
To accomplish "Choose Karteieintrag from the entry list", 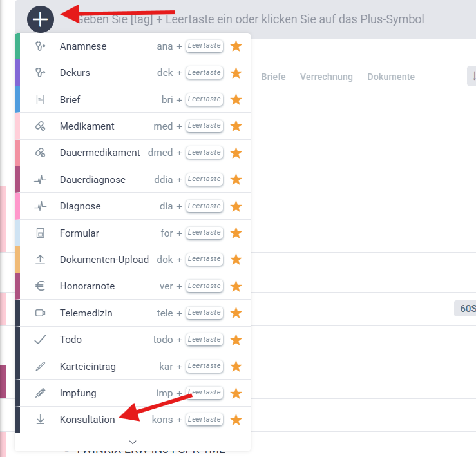I will 88,367.
